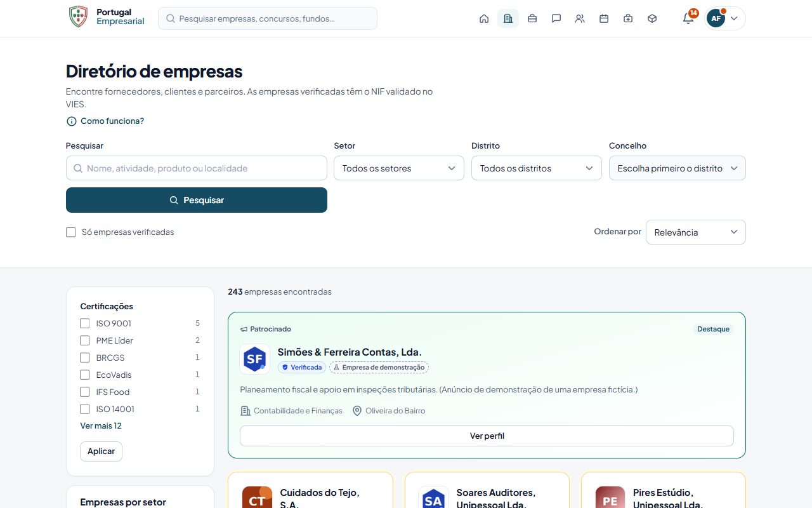Open the people network icon

click(x=580, y=18)
